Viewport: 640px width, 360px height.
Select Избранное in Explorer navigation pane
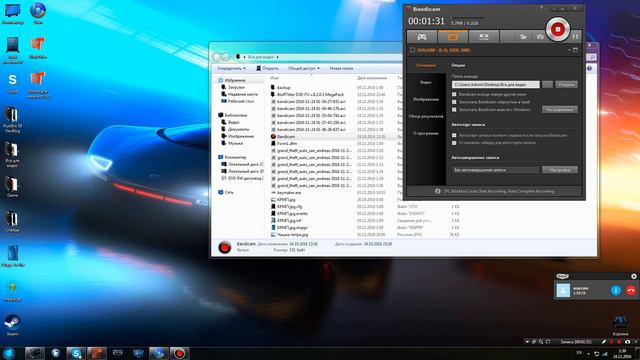[232, 80]
